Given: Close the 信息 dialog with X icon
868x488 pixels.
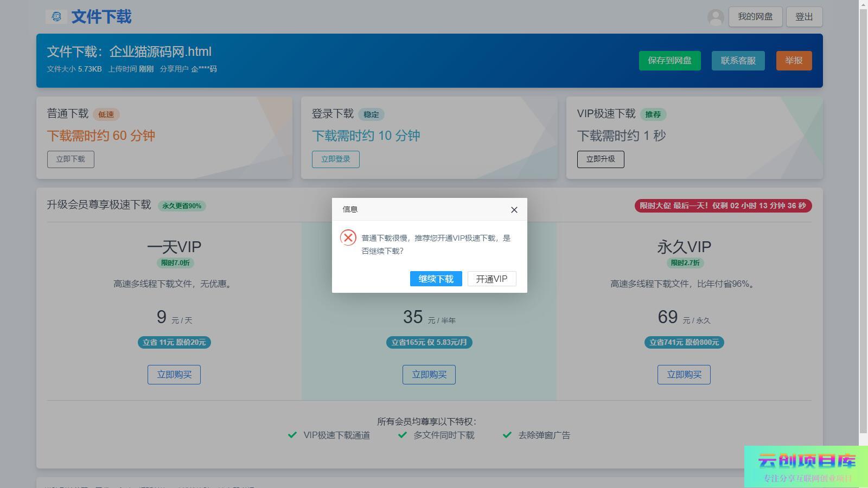Looking at the screenshot, I should pyautogui.click(x=514, y=210).
